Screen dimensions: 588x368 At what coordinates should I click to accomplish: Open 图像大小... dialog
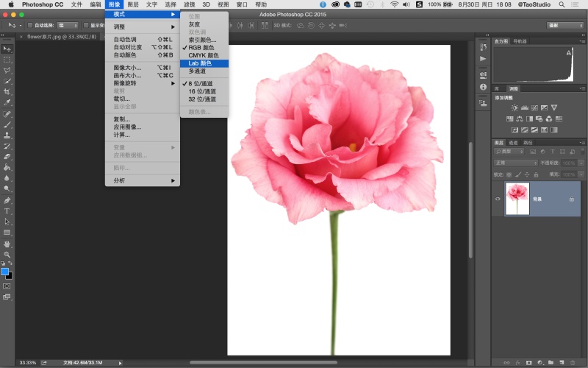pos(143,68)
